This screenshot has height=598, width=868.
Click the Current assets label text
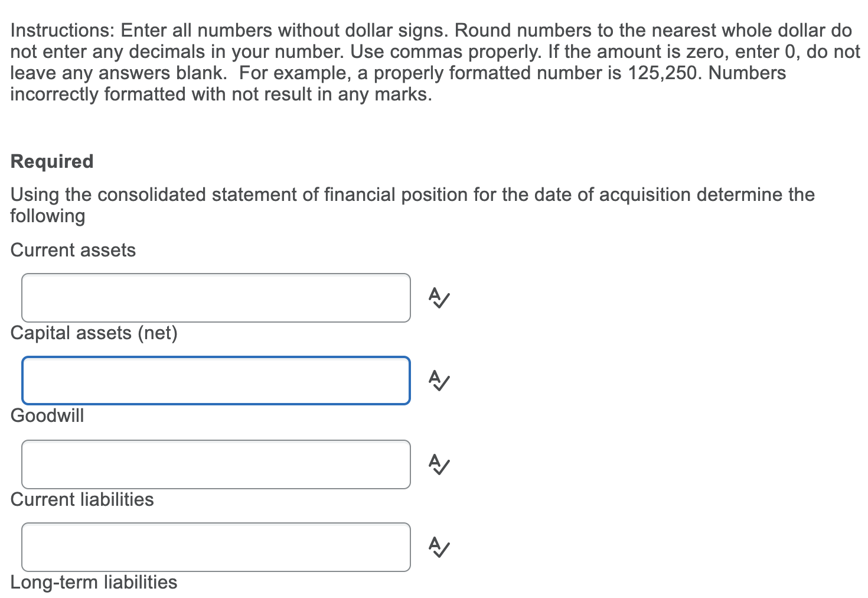click(73, 250)
